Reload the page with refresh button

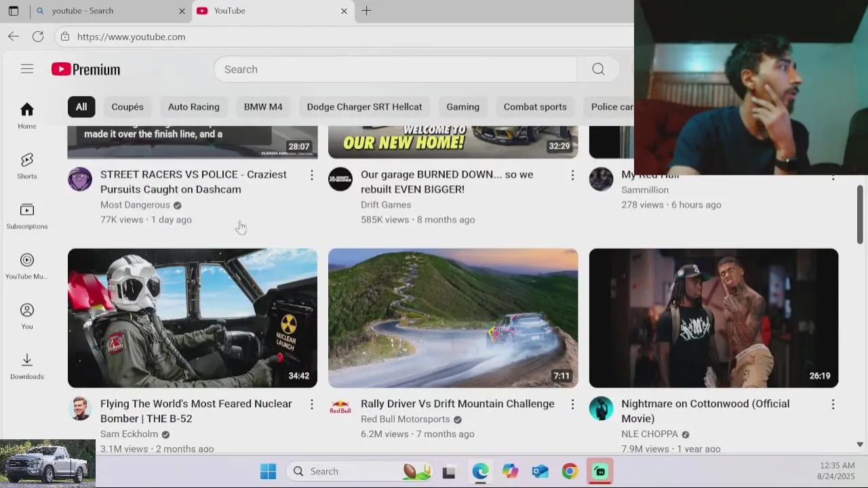(38, 37)
